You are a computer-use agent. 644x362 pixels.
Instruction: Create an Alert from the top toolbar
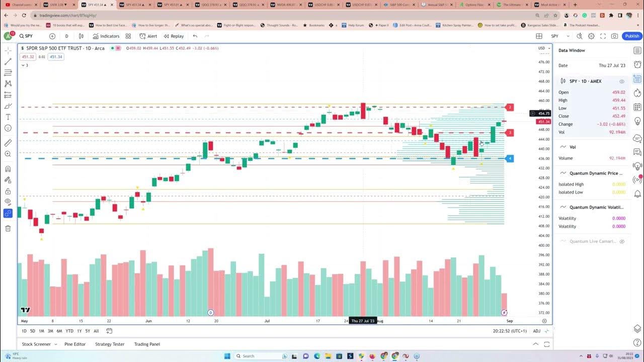148,36
